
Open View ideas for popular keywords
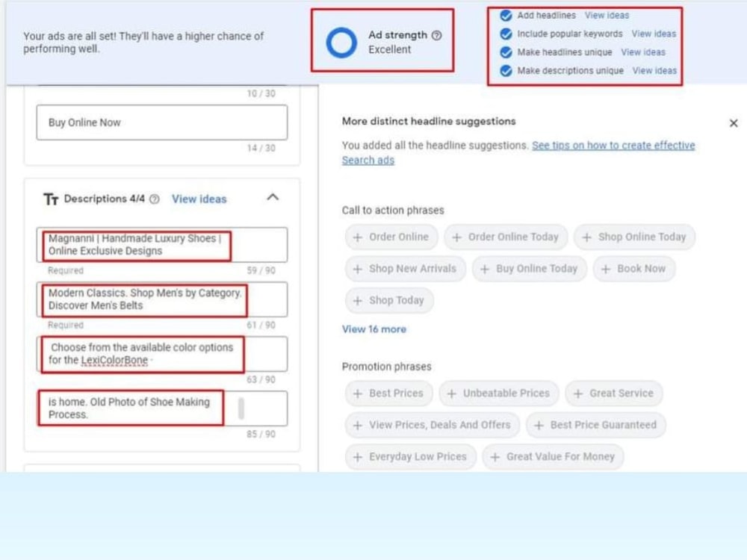point(654,34)
